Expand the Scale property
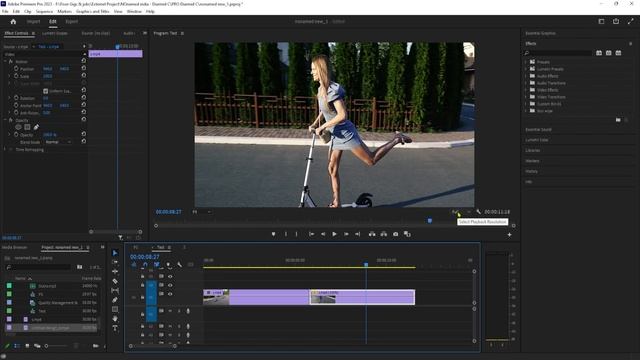The image size is (640, 360). (10, 76)
